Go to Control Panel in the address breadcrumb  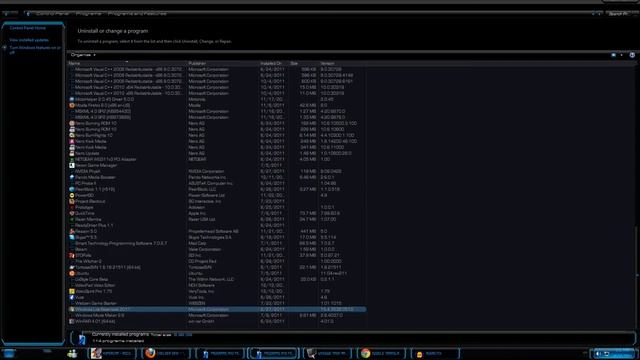(53, 13)
